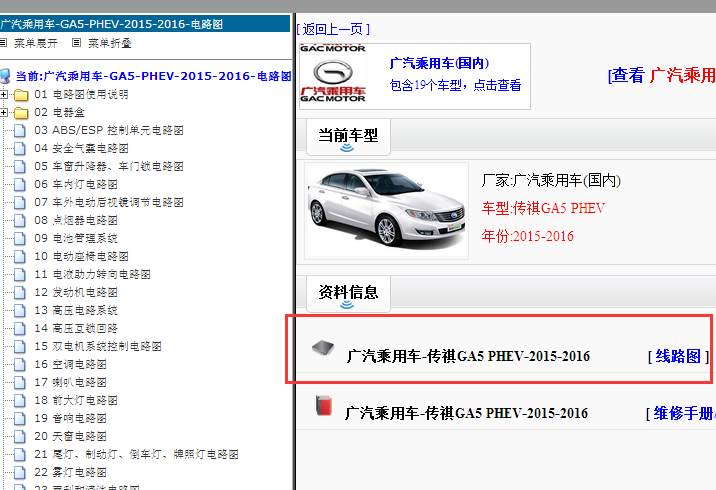Click document icon for 11 电液助力转向电路图
The height and width of the screenshot is (490, 716).
coord(20,274)
